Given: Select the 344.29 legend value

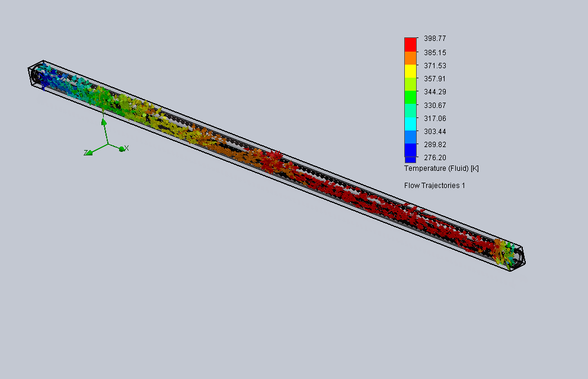Looking at the screenshot, I should (435, 92).
